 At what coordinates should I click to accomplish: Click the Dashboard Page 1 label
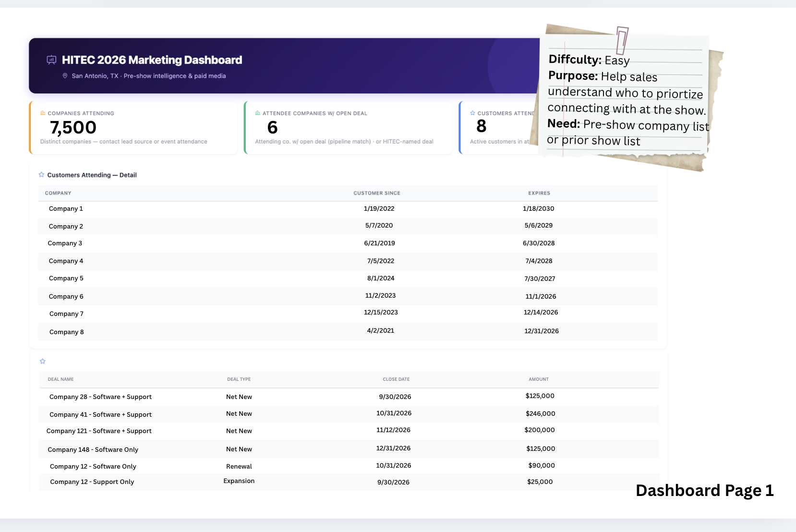coord(705,491)
